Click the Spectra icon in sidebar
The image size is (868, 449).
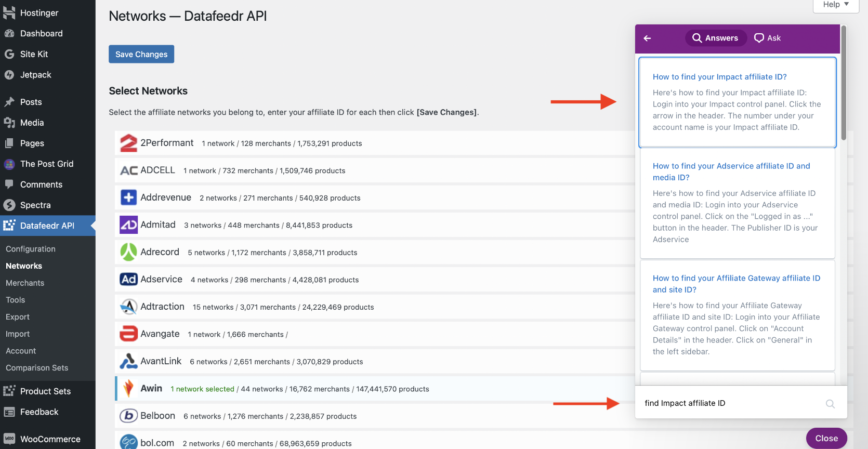(9, 205)
